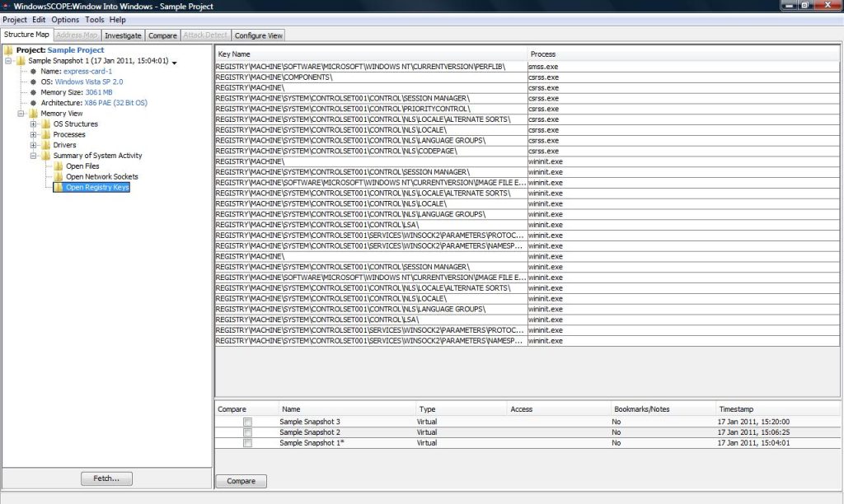Screen dimensions: 844x504
Task: Click the Sample Snapshot 1 folder icon
Action: [x=21, y=61]
